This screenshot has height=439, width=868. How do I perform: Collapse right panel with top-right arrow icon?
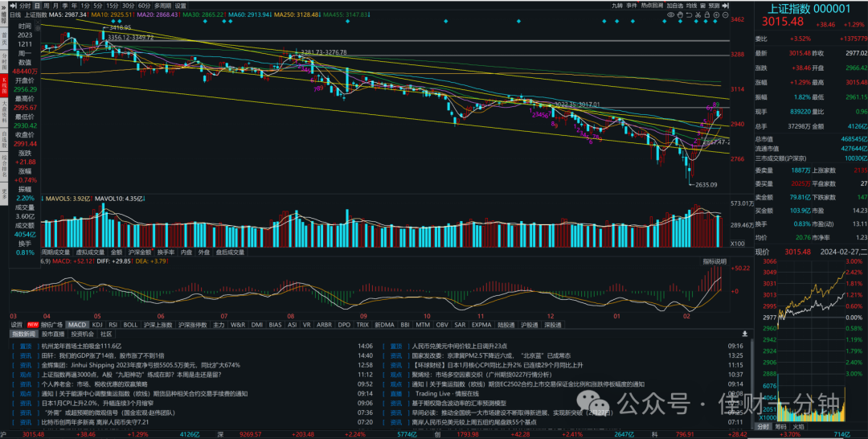(726, 6)
